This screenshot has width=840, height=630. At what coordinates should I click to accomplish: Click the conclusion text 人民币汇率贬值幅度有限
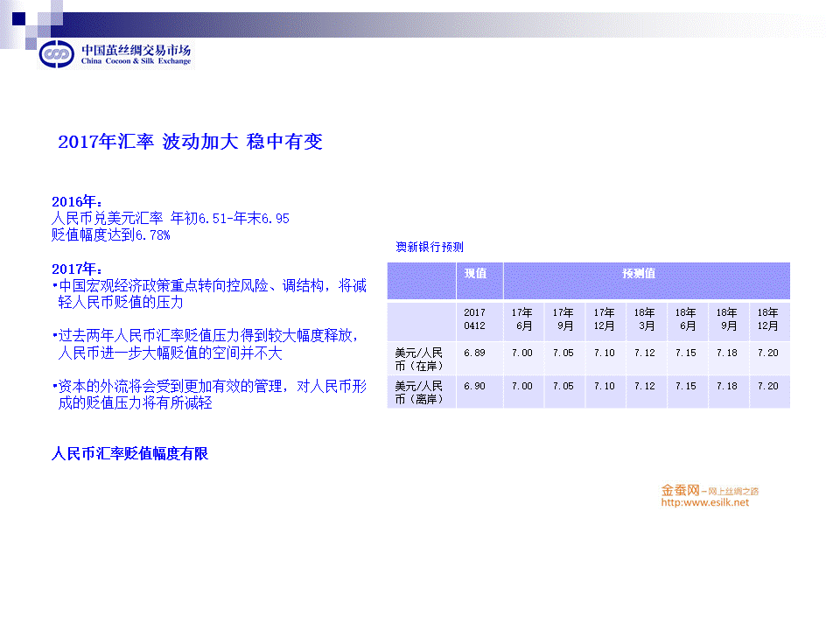pyautogui.click(x=129, y=454)
